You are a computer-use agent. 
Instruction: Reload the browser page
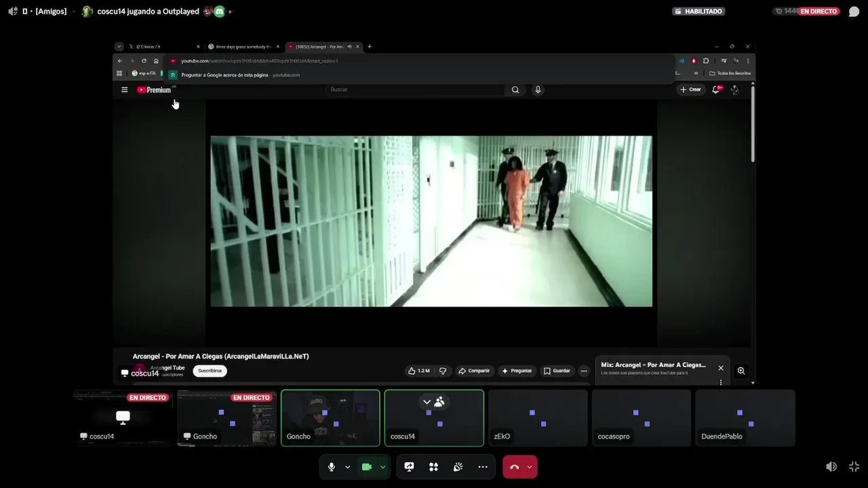pos(144,61)
